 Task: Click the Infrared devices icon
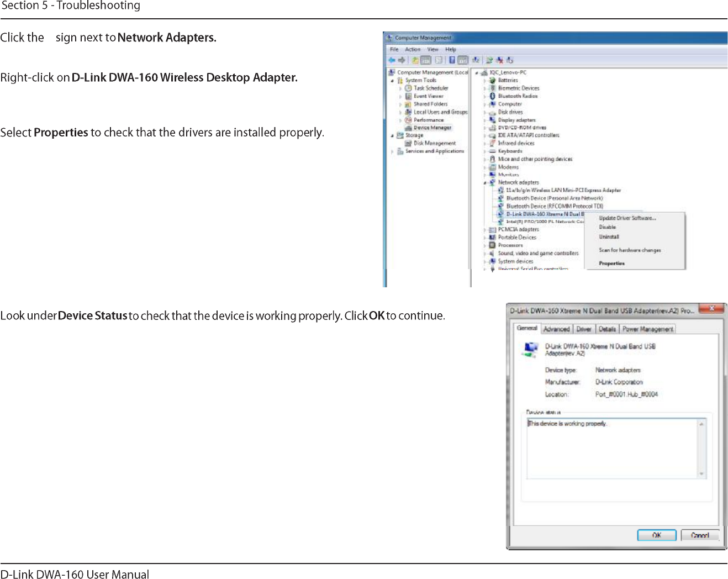[x=493, y=143]
